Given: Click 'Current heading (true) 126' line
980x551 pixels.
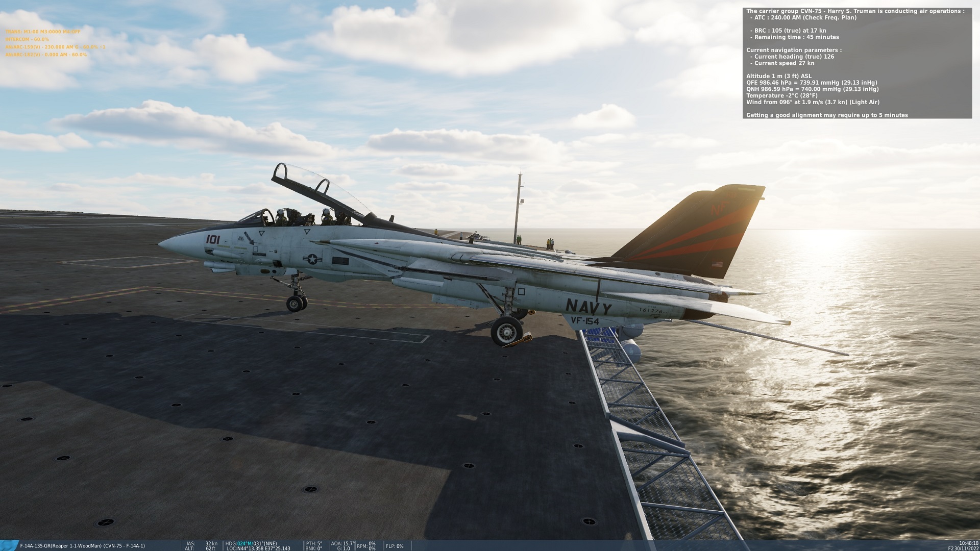Looking at the screenshot, I should click(792, 57).
